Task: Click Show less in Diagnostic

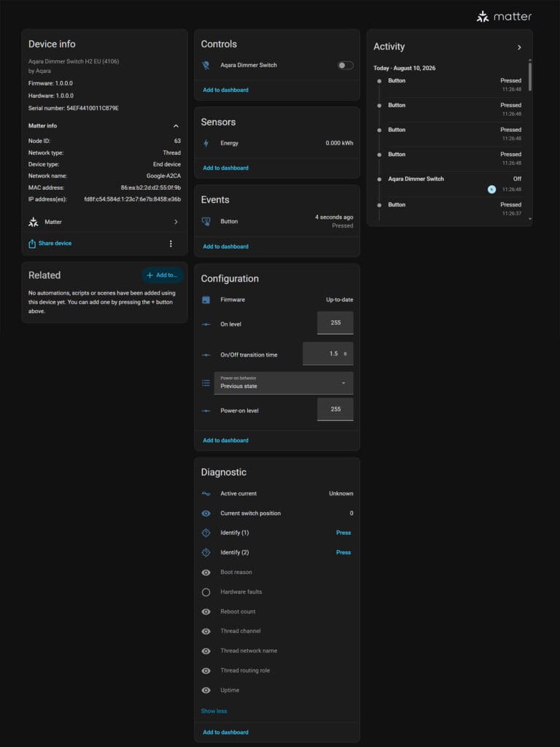Action: click(x=214, y=711)
